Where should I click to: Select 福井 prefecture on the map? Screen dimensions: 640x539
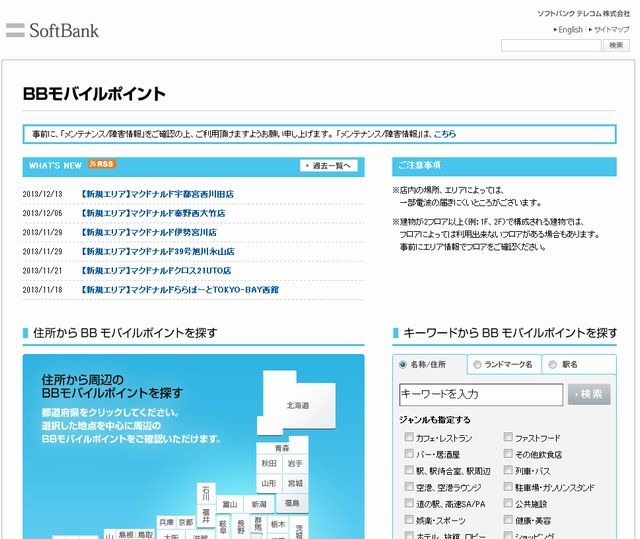(206, 516)
